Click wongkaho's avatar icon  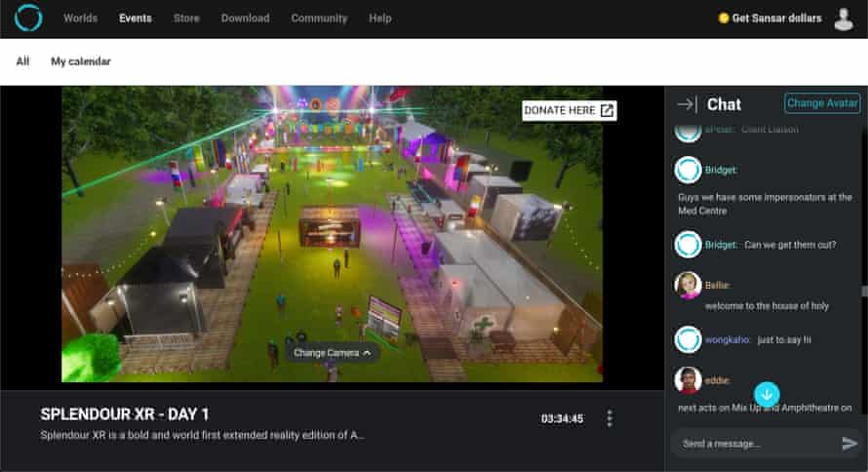tap(689, 339)
